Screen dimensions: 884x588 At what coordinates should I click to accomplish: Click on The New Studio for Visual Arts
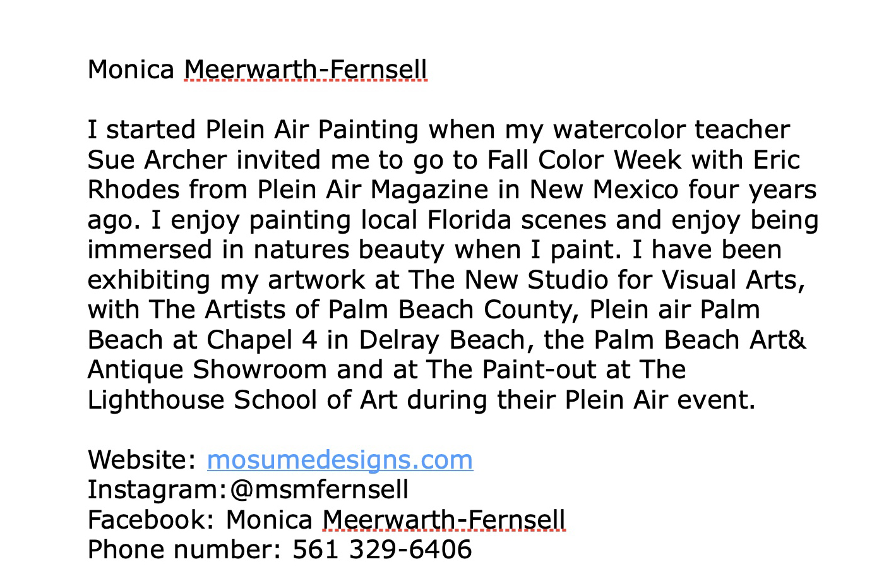[606, 280]
